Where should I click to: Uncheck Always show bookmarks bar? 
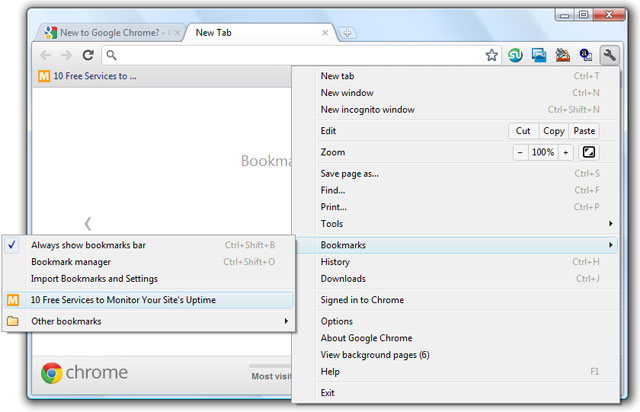point(148,245)
